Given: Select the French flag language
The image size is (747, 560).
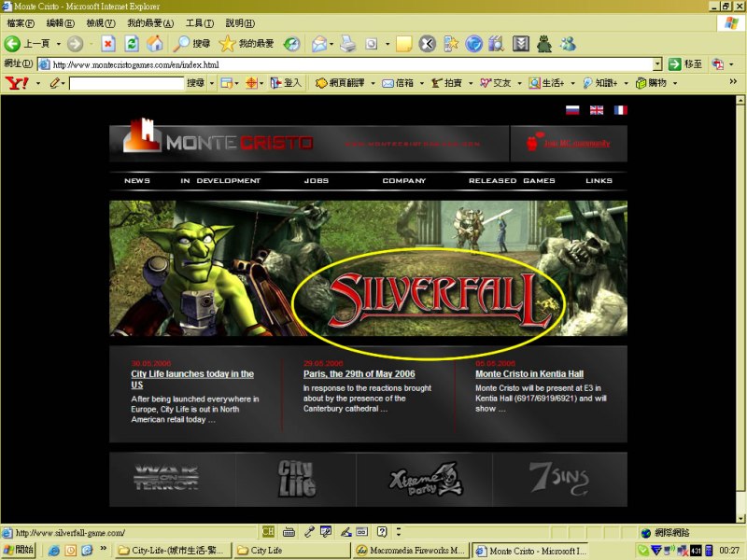Looking at the screenshot, I should click(x=620, y=110).
